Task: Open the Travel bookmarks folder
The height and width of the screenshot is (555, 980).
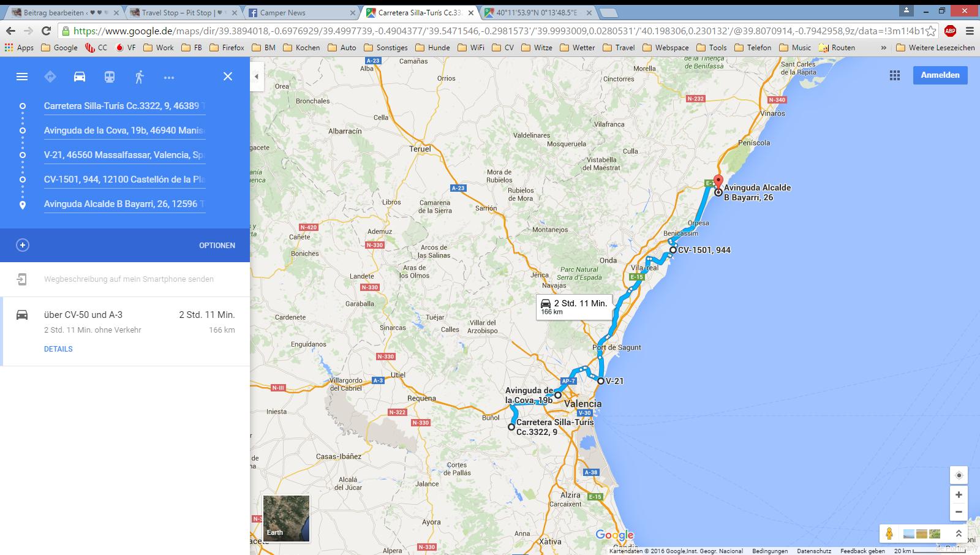Action: (x=619, y=47)
